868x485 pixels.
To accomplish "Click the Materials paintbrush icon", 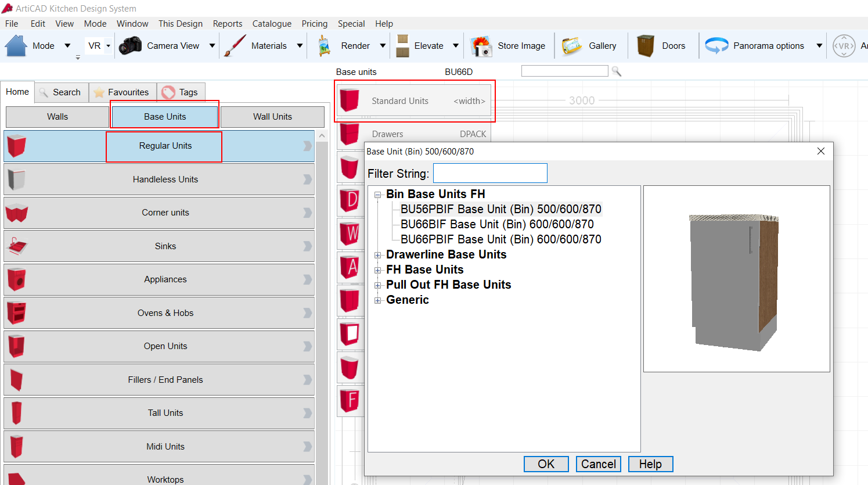I will click(x=235, y=45).
